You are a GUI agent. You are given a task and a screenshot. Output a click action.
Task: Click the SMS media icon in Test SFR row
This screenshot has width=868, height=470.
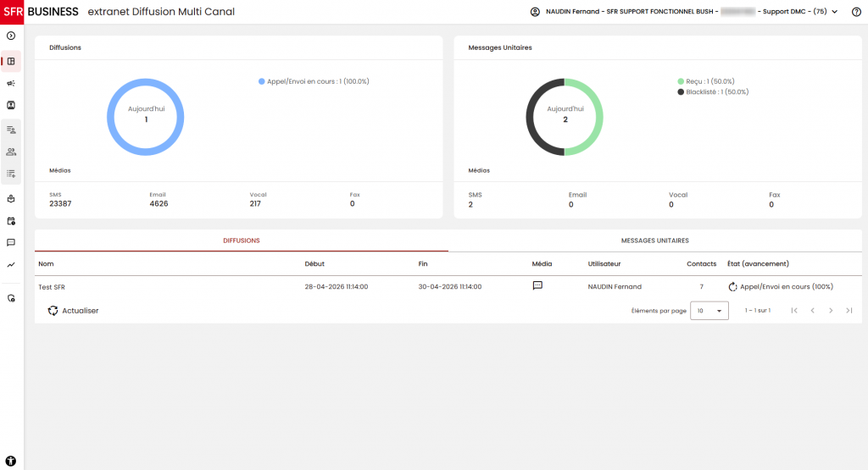tap(537, 286)
